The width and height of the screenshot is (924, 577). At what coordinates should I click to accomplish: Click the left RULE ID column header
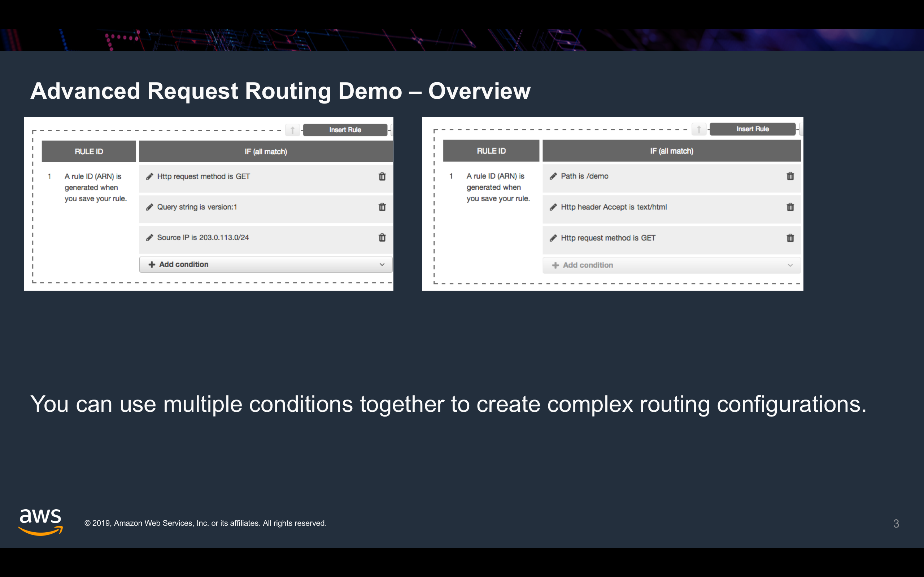[x=88, y=151]
